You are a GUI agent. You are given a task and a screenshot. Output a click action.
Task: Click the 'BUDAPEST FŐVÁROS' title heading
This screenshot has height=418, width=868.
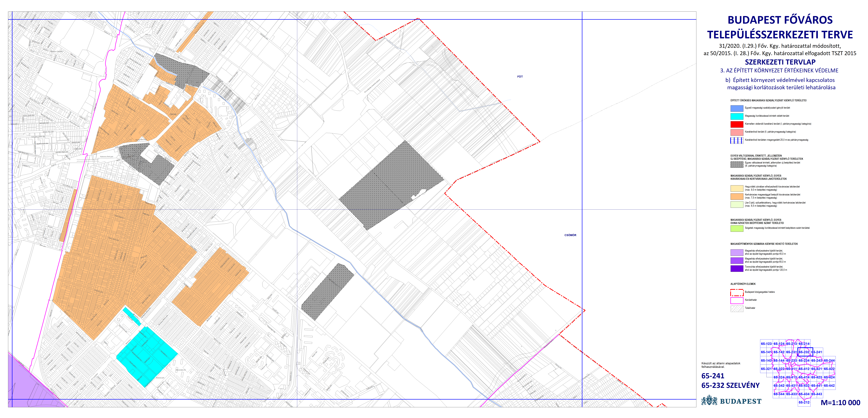tap(780, 20)
